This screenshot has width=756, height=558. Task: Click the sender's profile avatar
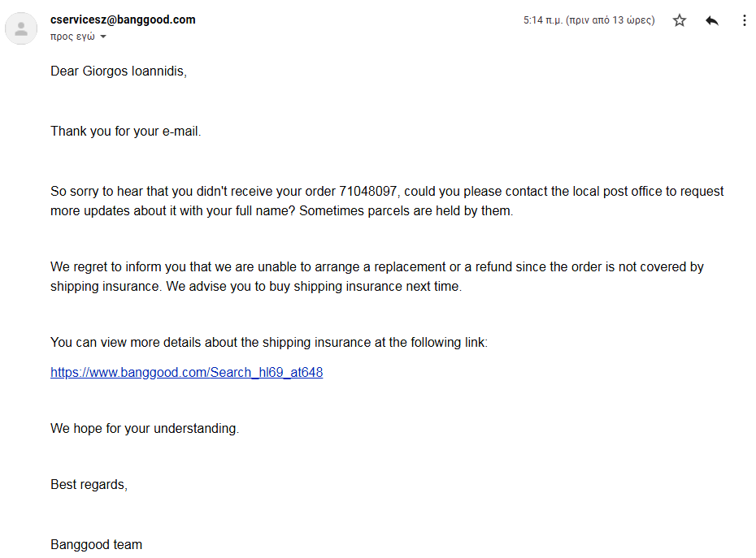point(20,30)
